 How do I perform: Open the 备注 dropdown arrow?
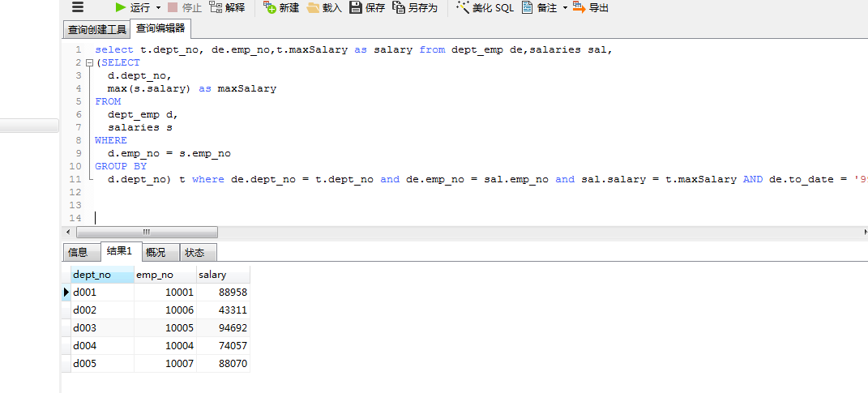pos(565,8)
